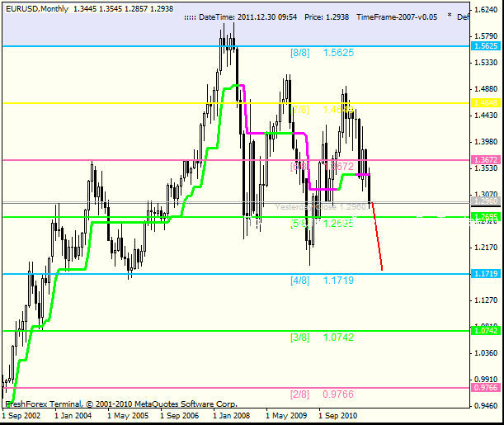Viewport: 504px width, 425px height.
Task: Select the green 1.0742 axis price tag
Action: click(487, 331)
